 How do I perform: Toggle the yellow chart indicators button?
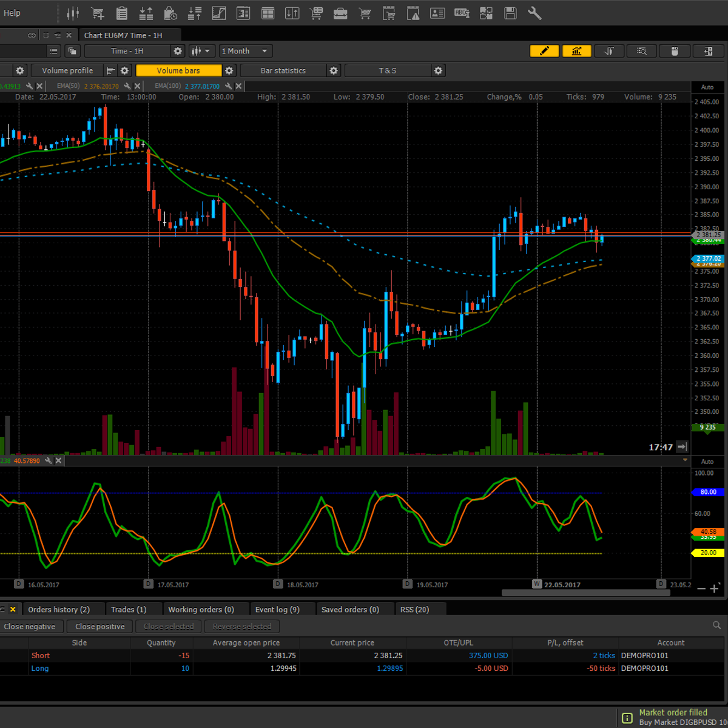pos(576,51)
